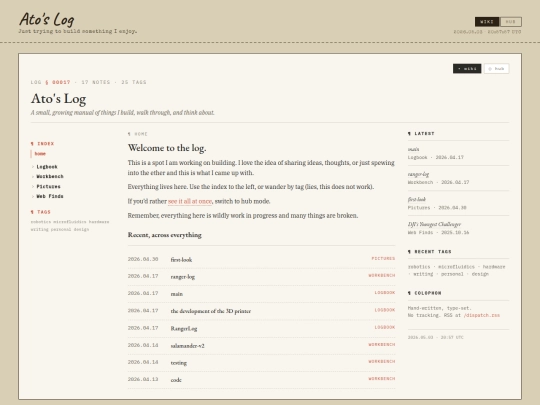Click WORKBENCH label on salamander-v2 row
Viewport: 540px width, 405px height.
tap(382, 344)
